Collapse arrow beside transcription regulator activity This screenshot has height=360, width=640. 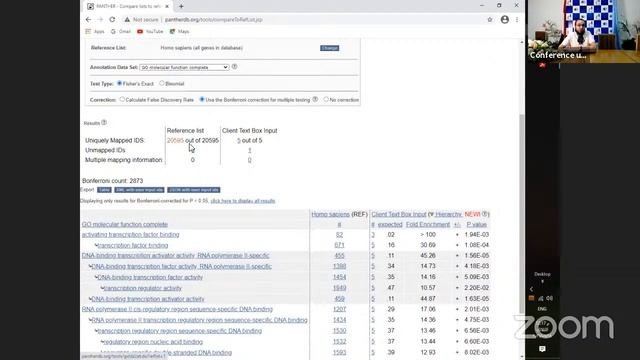pos(102,288)
